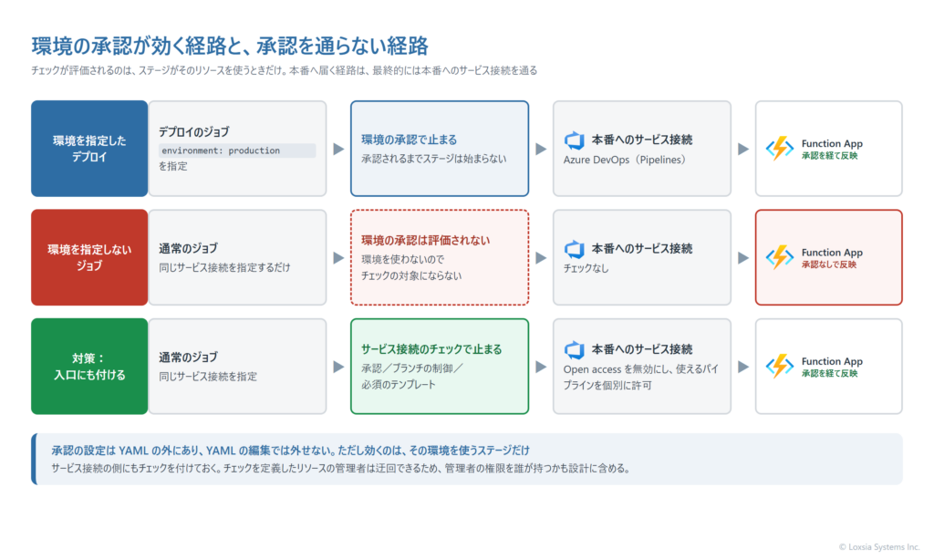Click the Azure DevOps icon in the Open access card
The height and width of the screenshot is (560, 934).
(575, 349)
